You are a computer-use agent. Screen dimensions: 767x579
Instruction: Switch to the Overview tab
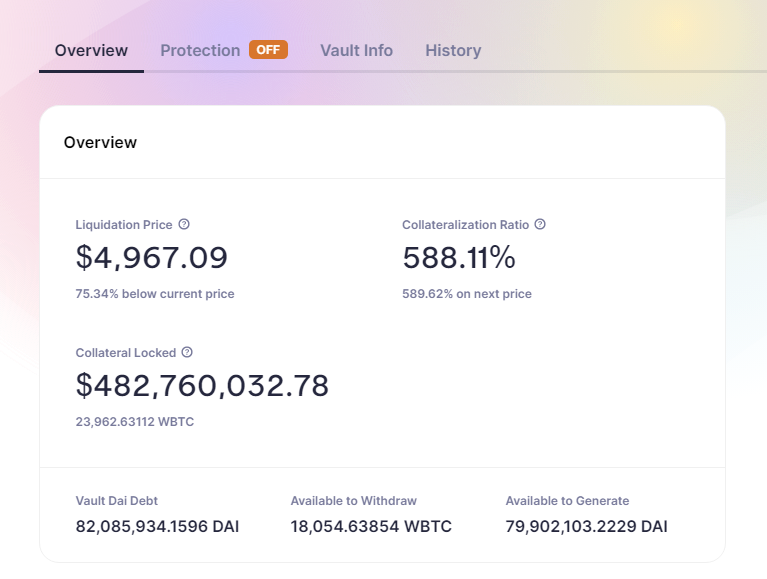pyautogui.click(x=91, y=50)
